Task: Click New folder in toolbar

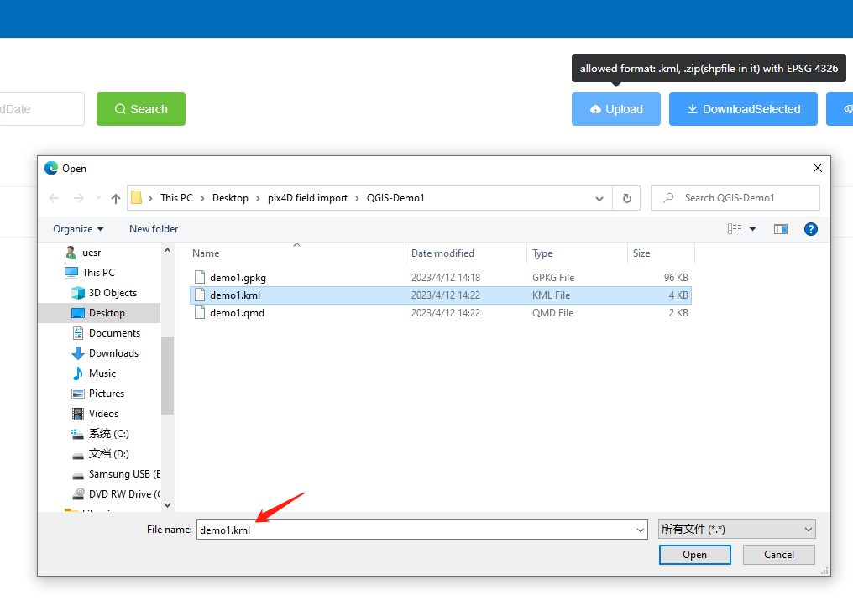Action: (x=154, y=229)
